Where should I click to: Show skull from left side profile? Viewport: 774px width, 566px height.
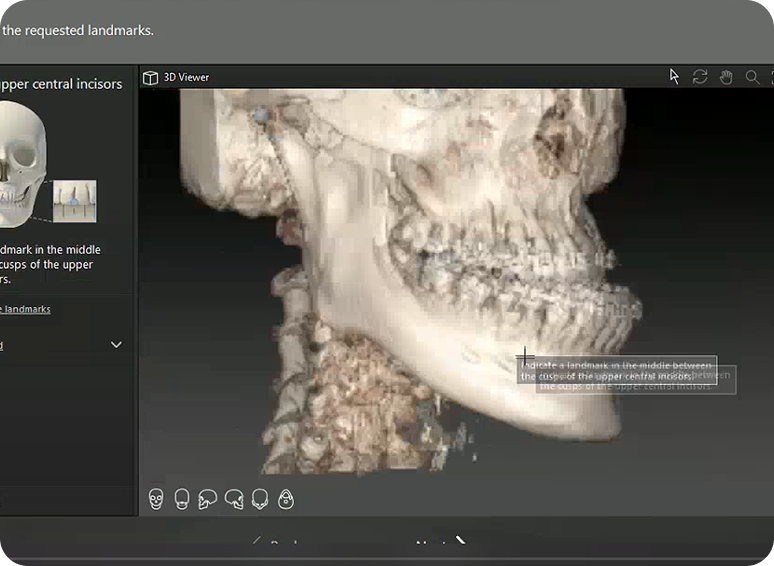point(208,498)
